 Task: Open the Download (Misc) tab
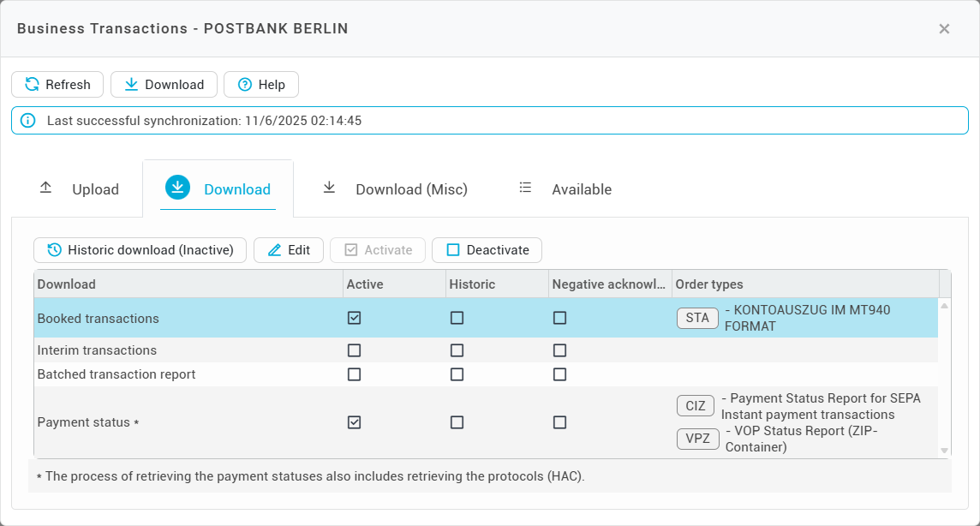click(395, 189)
